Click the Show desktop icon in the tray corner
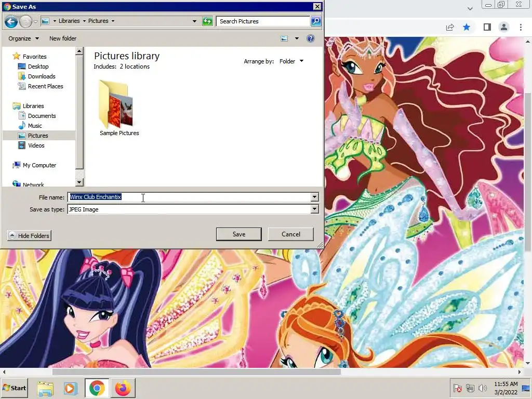Viewport: 532px width, 399px height. coord(526,388)
